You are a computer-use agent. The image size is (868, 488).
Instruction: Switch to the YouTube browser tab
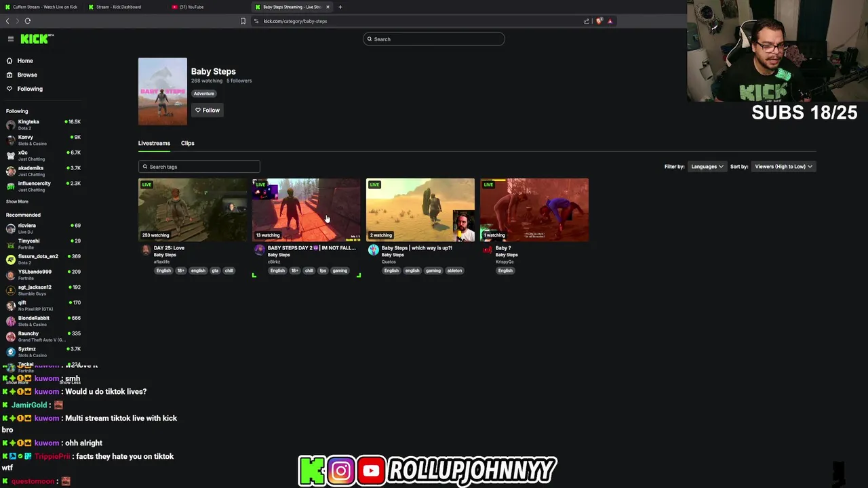click(x=191, y=7)
